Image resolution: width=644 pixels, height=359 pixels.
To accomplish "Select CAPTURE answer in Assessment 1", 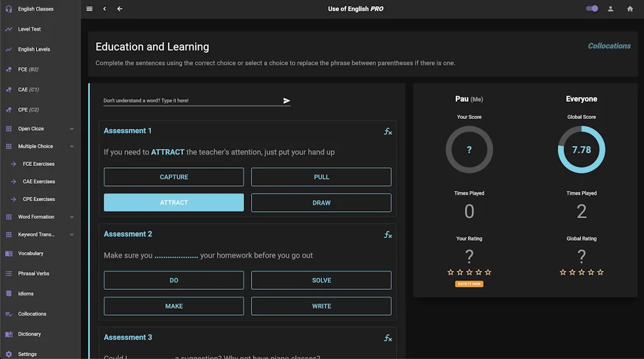I will point(174,177).
